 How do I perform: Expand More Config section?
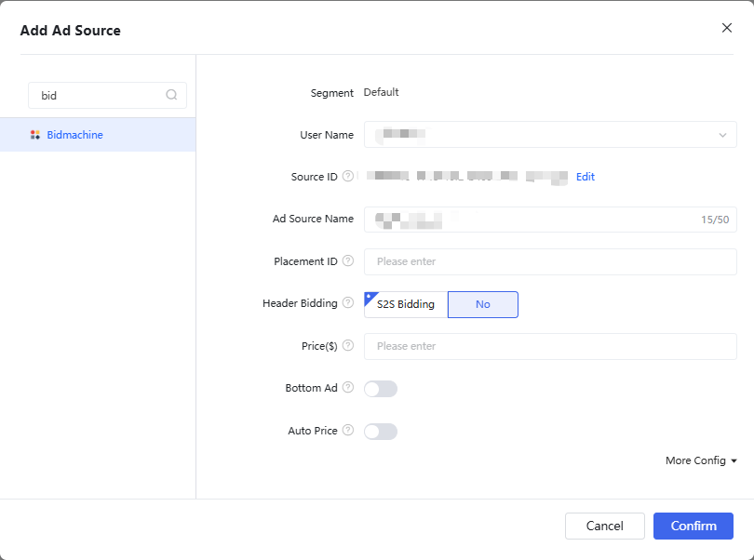pos(701,460)
